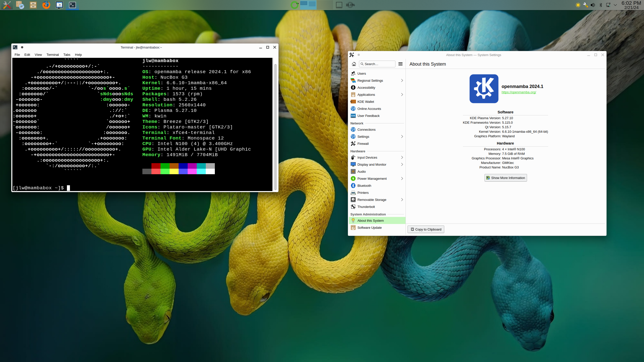
Task: Click the System Settings titlebar app icon
Action: tap(352, 55)
